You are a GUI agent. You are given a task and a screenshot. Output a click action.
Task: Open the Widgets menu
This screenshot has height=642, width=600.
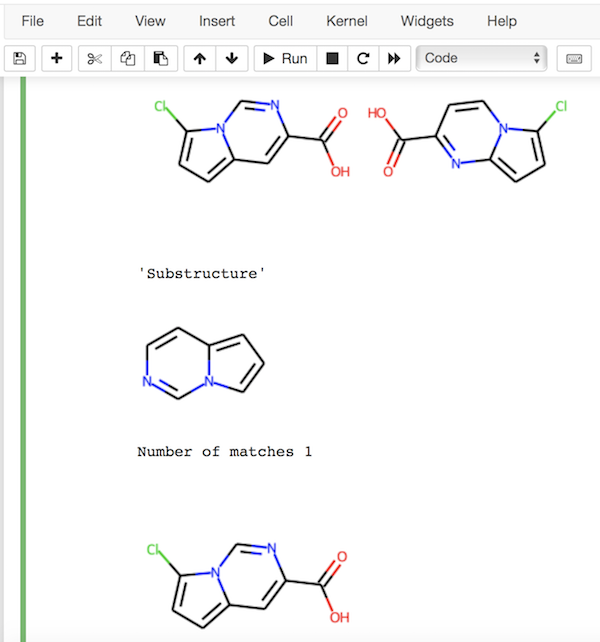(427, 21)
